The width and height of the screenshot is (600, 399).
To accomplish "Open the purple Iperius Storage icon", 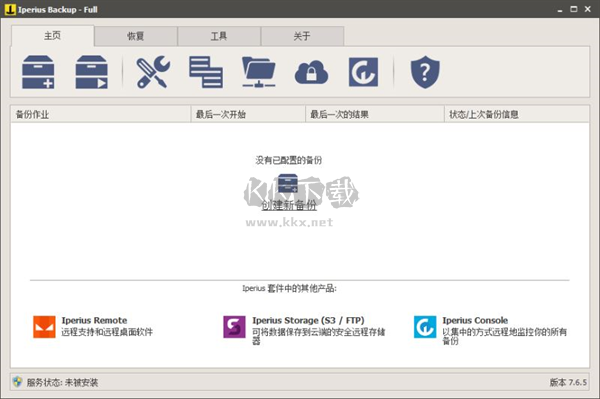I will click(234, 327).
